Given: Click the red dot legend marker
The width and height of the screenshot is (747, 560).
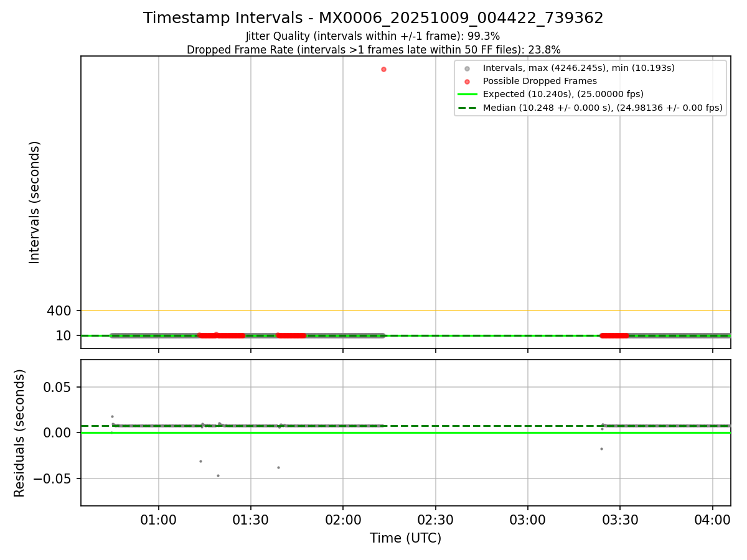Looking at the screenshot, I should pos(467,82).
